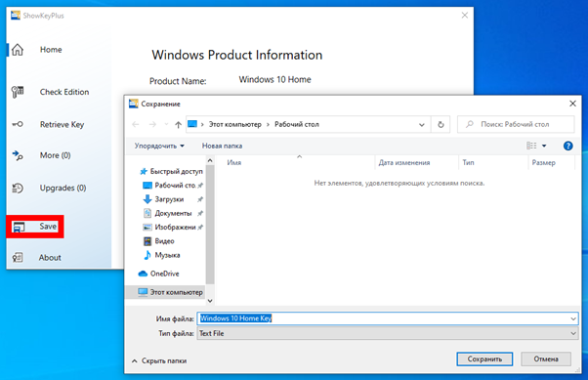Sort by the Тип column header
This screenshot has height=380, width=588.
pyautogui.click(x=468, y=162)
